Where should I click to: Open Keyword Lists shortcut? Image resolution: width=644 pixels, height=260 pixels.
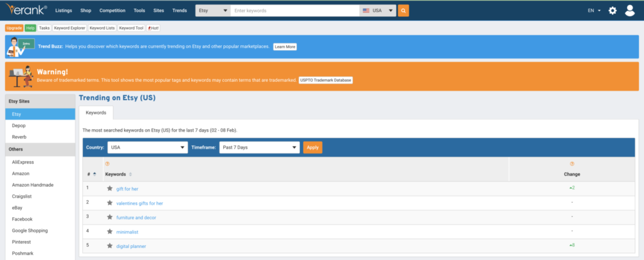(103, 28)
